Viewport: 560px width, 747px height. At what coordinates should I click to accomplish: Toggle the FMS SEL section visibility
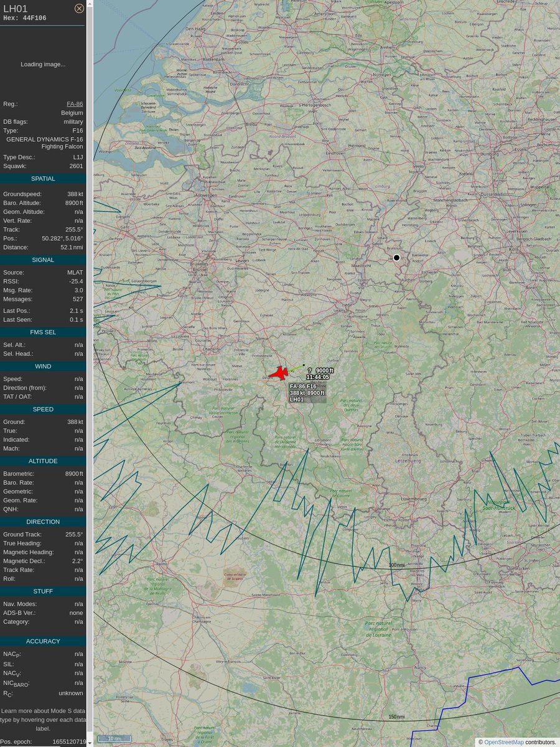pyautogui.click(x=42, y=332)
